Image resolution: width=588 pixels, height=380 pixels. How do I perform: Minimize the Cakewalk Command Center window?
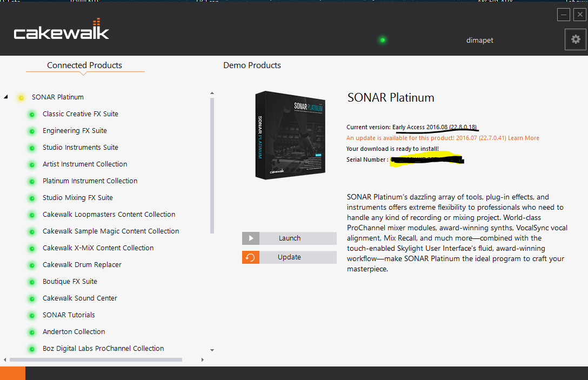click(x=563, y=15)
